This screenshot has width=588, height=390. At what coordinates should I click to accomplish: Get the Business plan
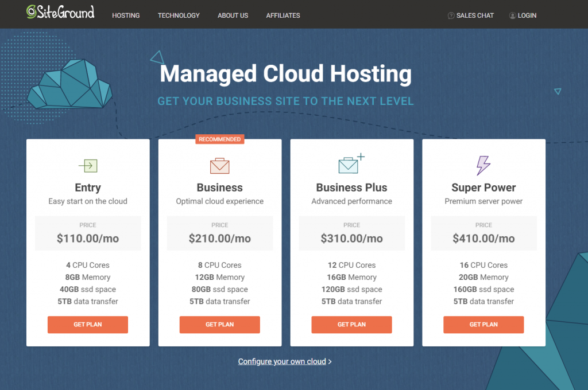220,325
